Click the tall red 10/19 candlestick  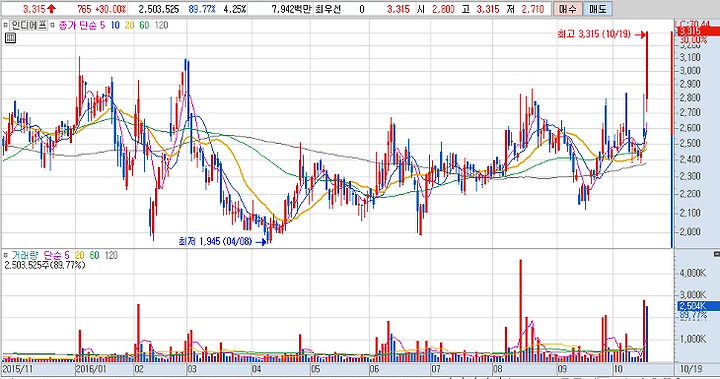[x=647, y=71]
